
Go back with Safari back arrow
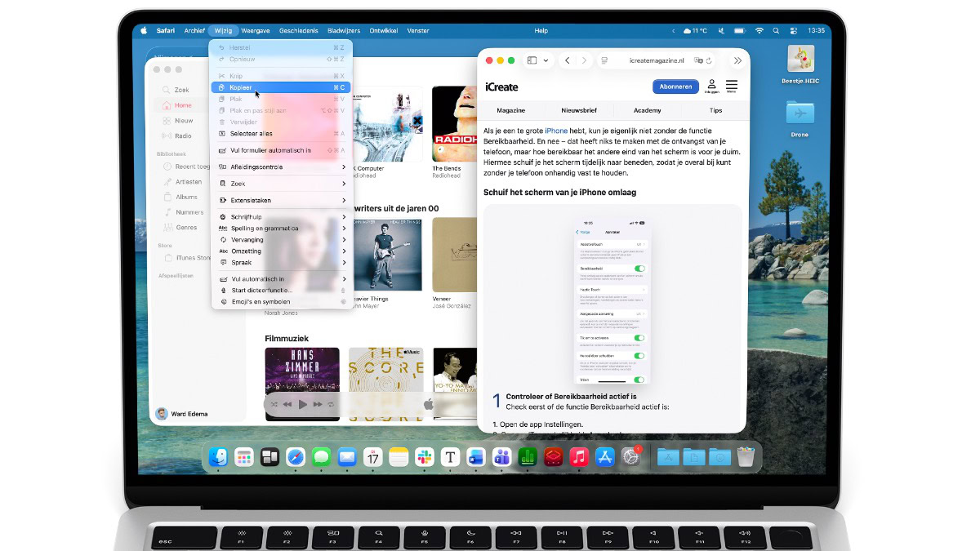(x=568, y=60)
